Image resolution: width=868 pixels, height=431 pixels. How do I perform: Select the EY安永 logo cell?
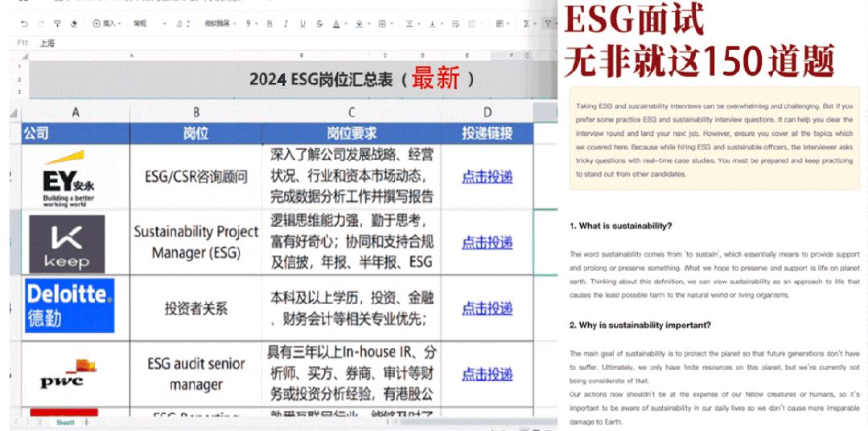(76, 177)
